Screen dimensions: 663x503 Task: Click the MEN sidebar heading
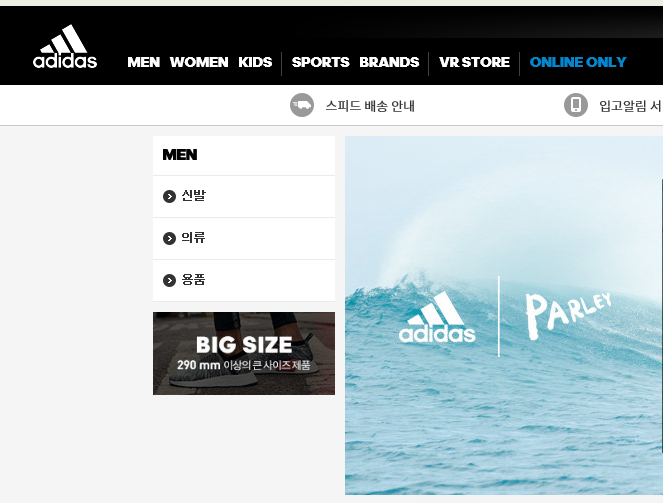(180, 155)
